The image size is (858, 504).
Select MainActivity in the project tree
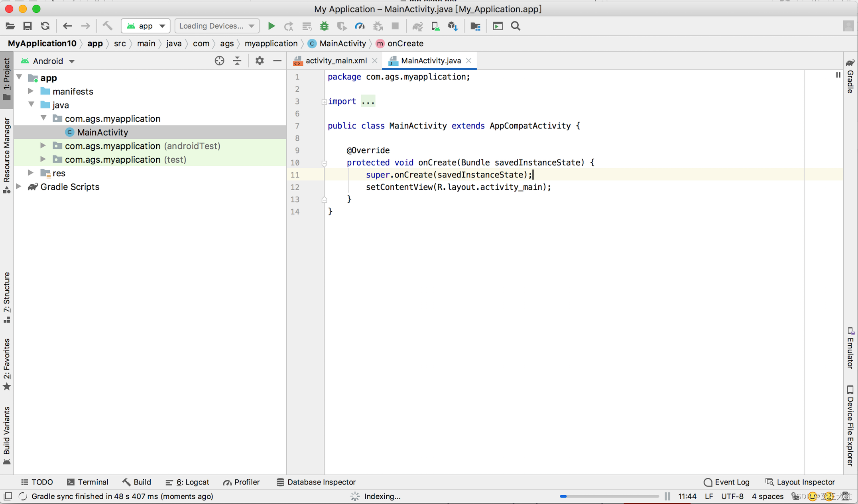(x=102, y=132)
